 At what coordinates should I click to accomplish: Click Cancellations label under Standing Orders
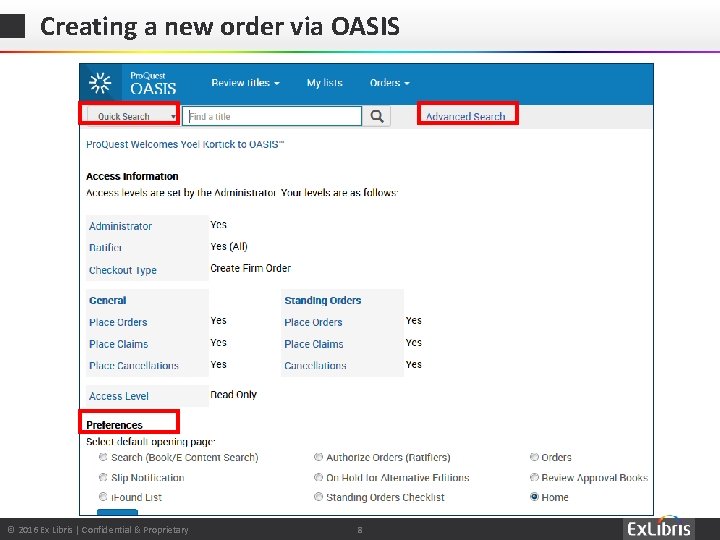[x=315, y=366]
